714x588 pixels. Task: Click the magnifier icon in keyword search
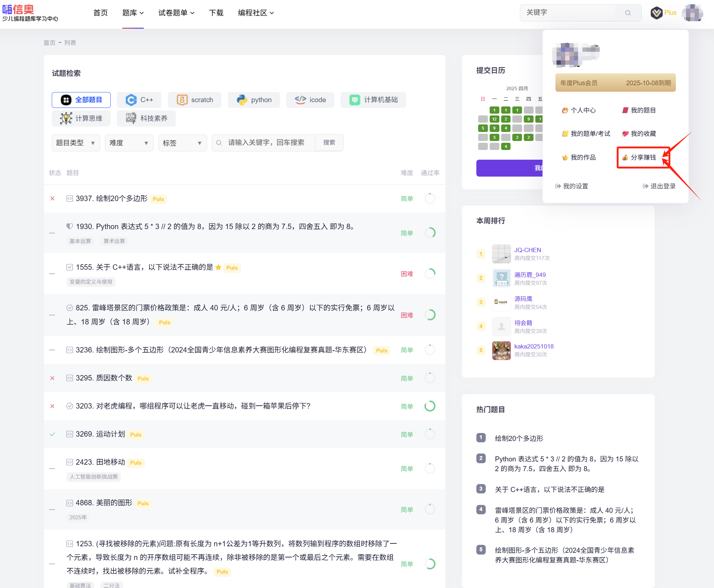[x=628, y=13]
